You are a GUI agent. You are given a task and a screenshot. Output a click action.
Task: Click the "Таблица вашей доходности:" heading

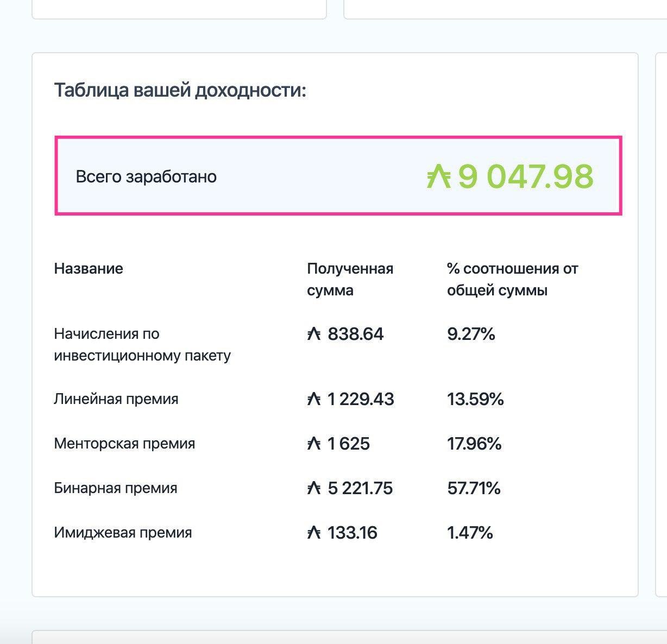(180, 90)
